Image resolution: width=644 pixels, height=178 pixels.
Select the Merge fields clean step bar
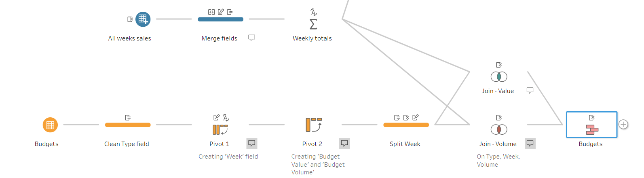[220, 19]
